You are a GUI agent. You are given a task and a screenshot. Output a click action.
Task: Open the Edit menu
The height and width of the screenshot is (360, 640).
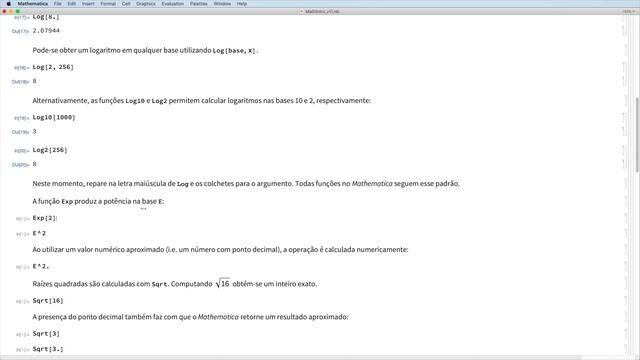(x=72, y=4)
